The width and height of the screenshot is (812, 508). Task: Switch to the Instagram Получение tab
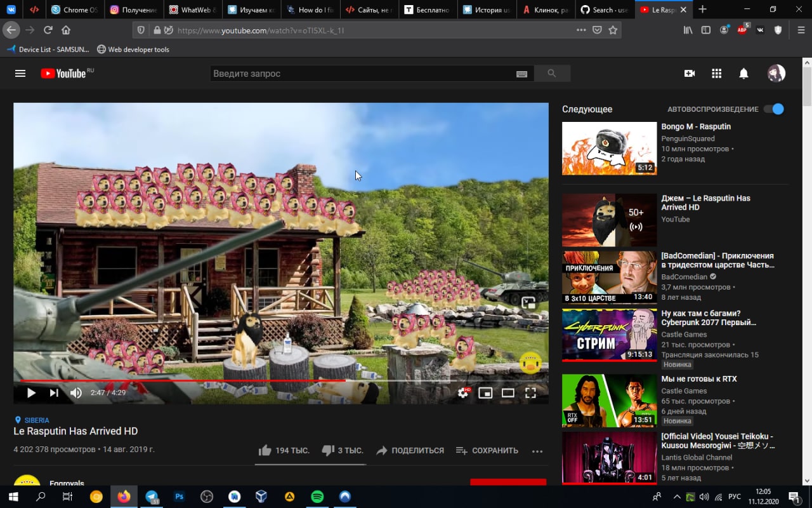pos(133,10)
